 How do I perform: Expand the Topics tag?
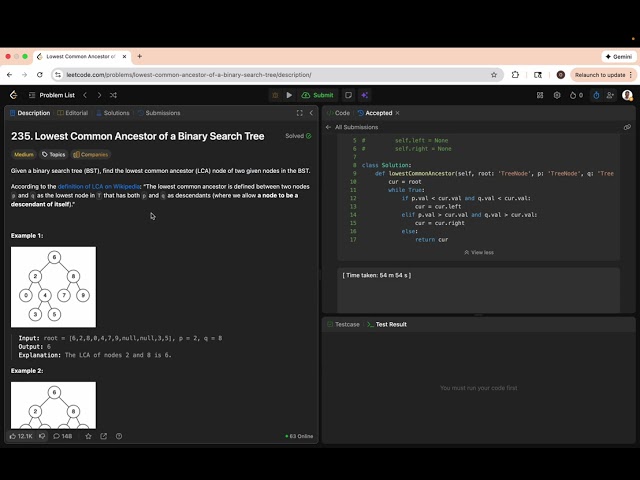[53, 155]
